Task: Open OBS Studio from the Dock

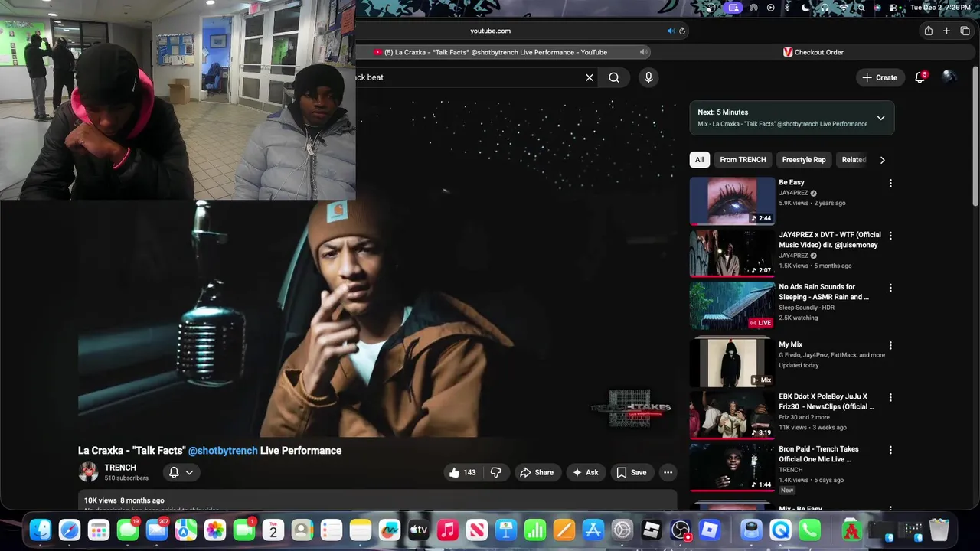Action: 681,530
